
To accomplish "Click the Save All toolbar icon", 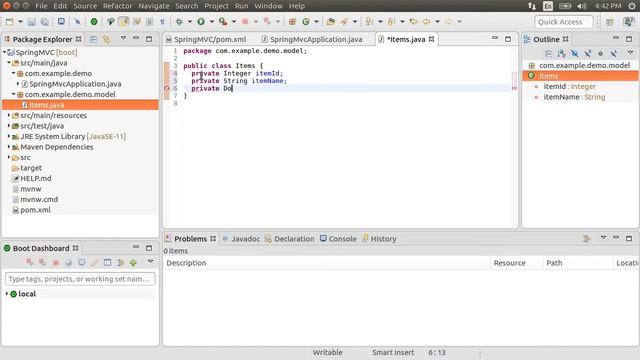I will pyautogui.click(x=44, y=22).
